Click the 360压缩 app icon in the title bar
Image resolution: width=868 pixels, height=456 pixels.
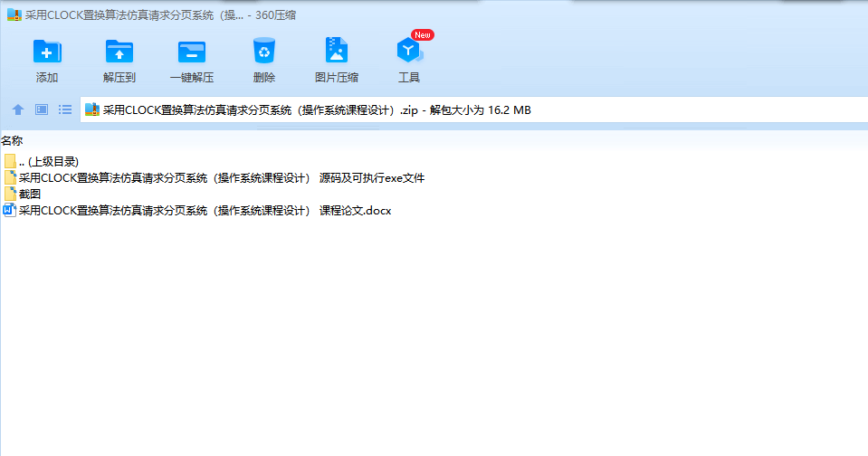(14, 15)
